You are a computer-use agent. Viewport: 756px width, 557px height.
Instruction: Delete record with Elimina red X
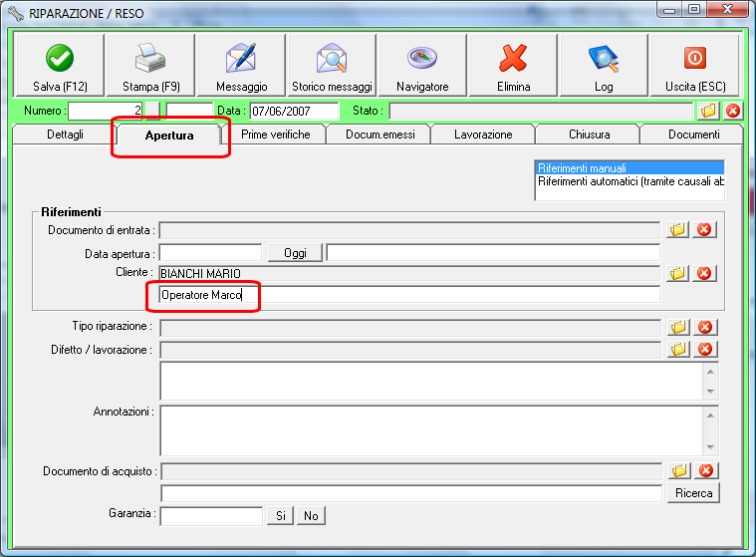514,65
